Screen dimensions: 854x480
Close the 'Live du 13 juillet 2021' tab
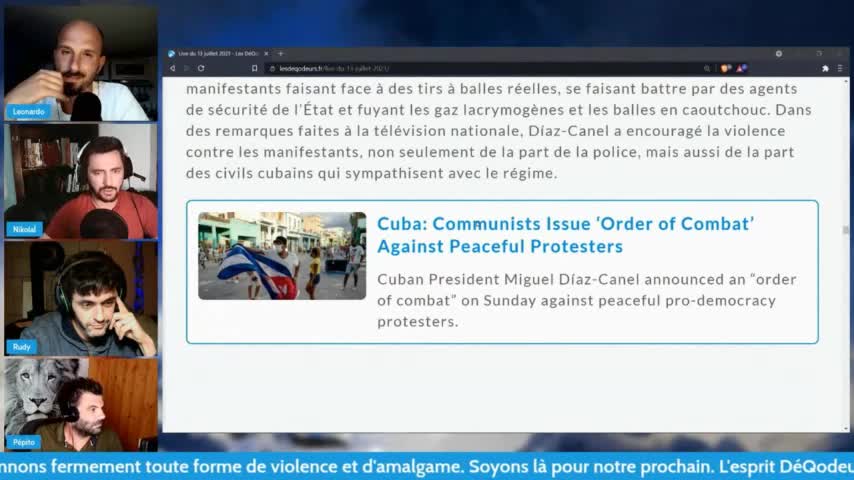pos(266,53)
